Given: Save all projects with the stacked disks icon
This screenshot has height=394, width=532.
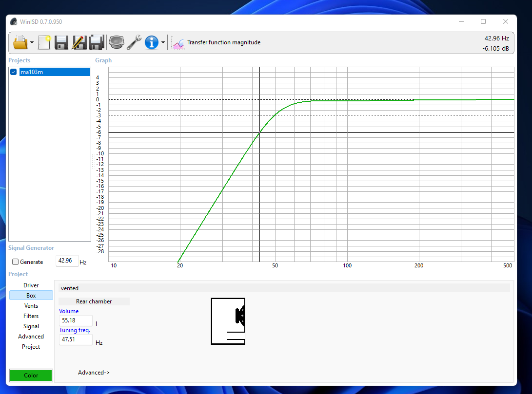Looking at the screenshot, I should 97,43.
